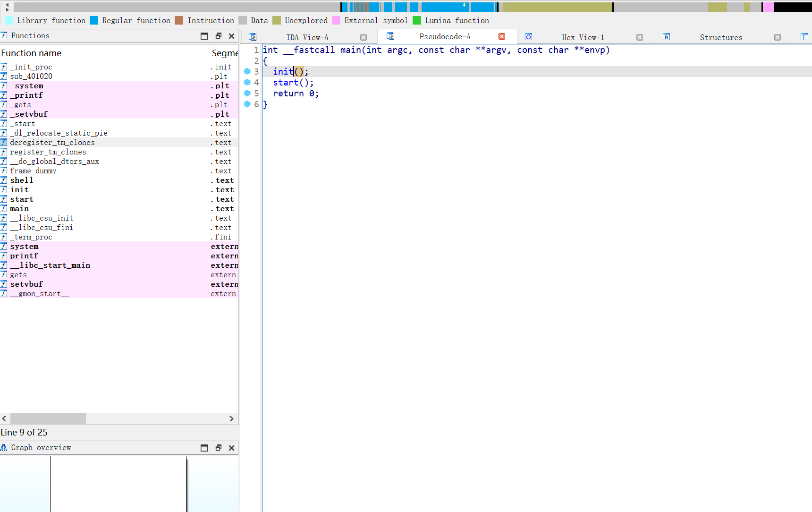Click the IDA View-A tab icon

point(253,37)
